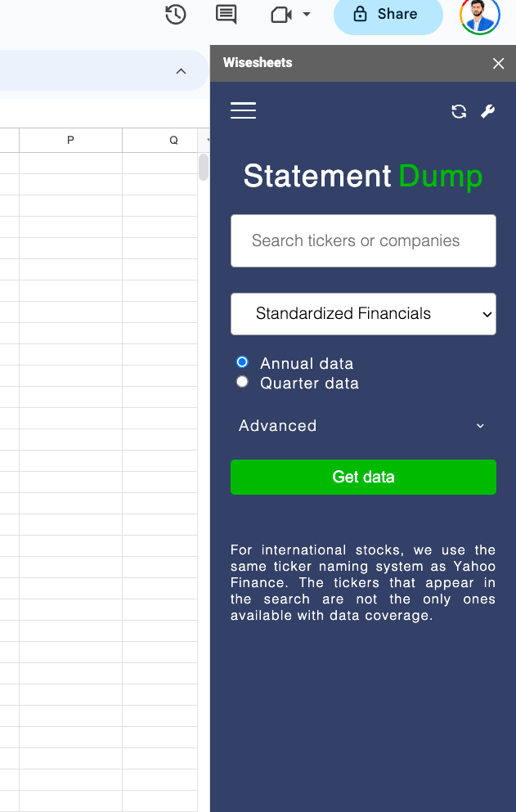Open the comment history icon
This screenshot has height=812, width=516.
[225, 14]
